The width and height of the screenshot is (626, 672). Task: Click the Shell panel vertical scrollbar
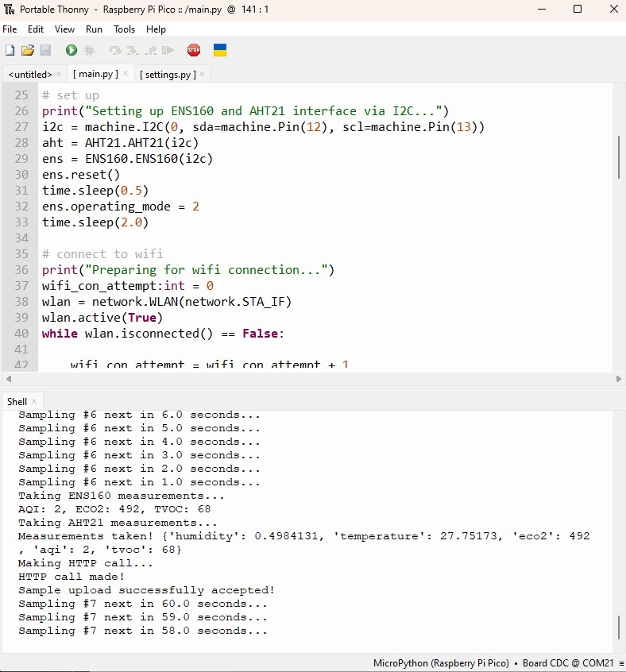(619, 627)
